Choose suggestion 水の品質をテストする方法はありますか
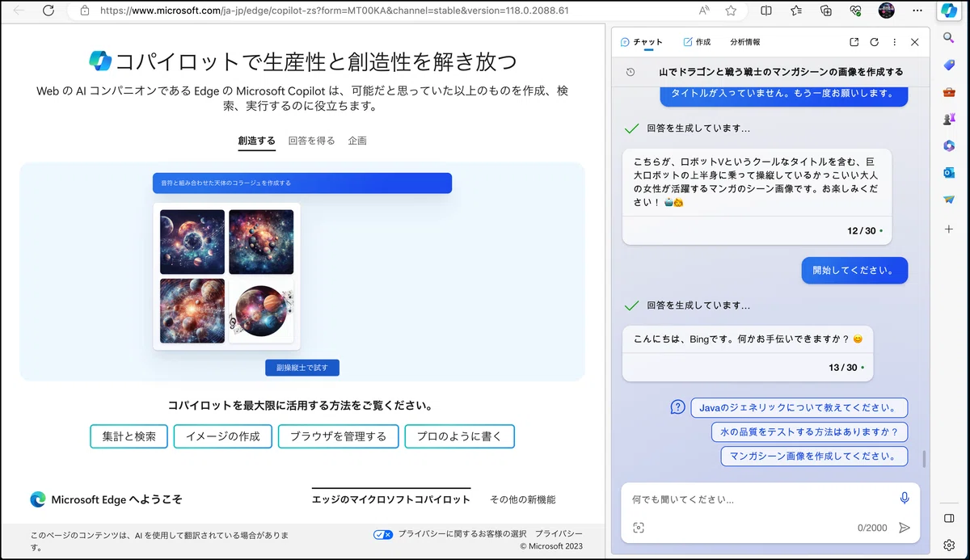 point(809,432)
